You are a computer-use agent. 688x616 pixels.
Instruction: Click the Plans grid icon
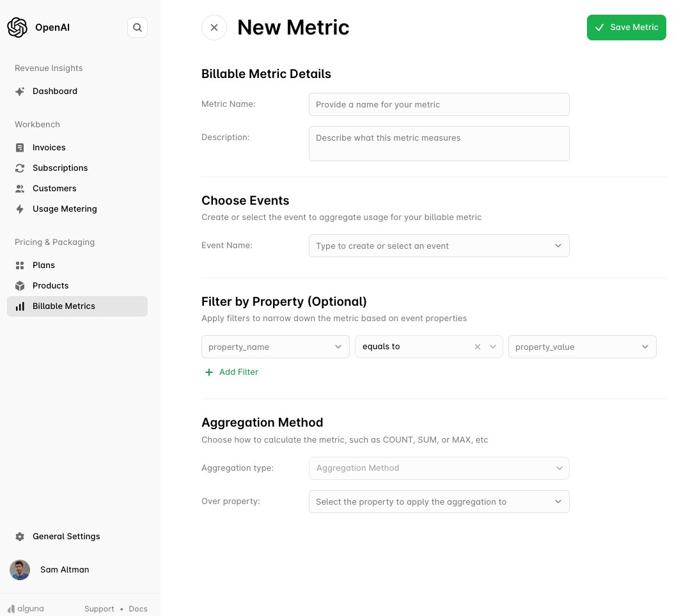20,265
